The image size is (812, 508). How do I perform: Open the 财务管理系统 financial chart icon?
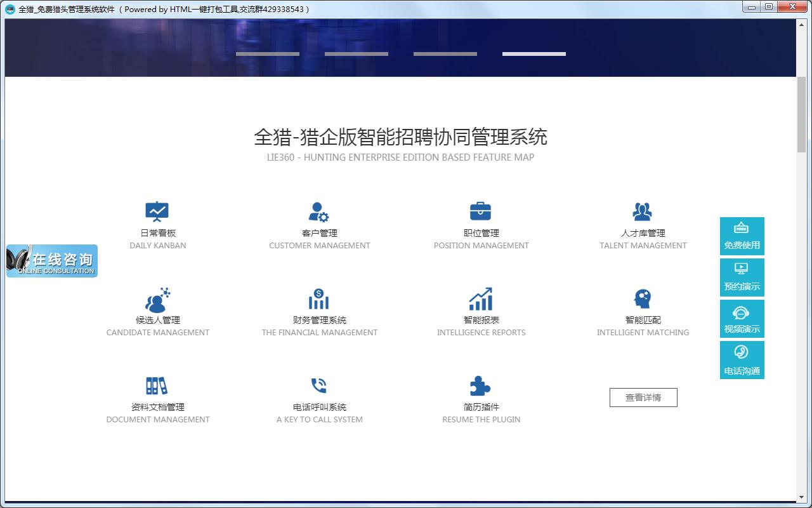point(318,299)
